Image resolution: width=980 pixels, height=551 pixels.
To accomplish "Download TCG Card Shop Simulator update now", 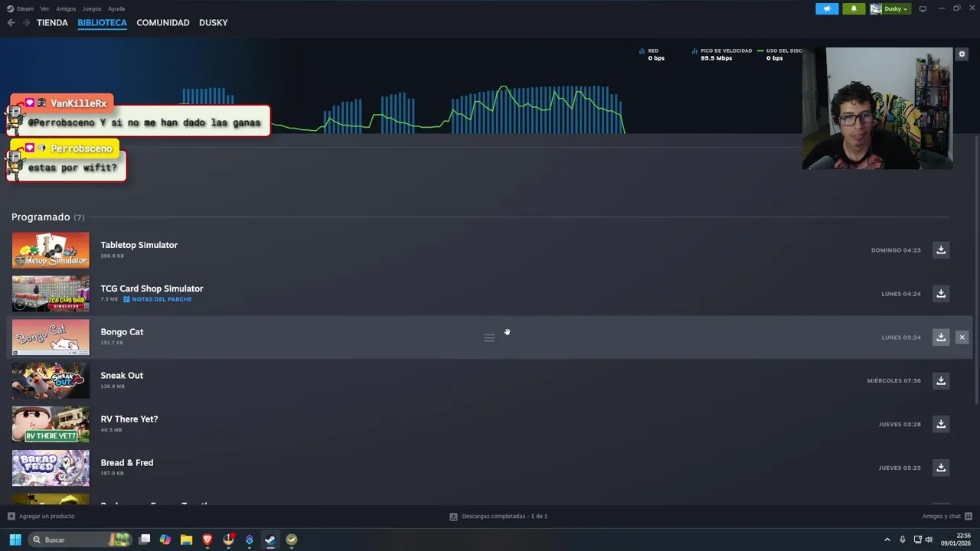I will click(x=941, y=294).
